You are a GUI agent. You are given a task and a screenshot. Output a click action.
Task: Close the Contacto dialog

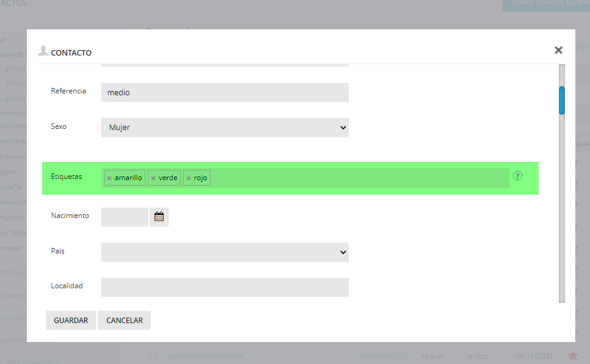tap(558, 50)
